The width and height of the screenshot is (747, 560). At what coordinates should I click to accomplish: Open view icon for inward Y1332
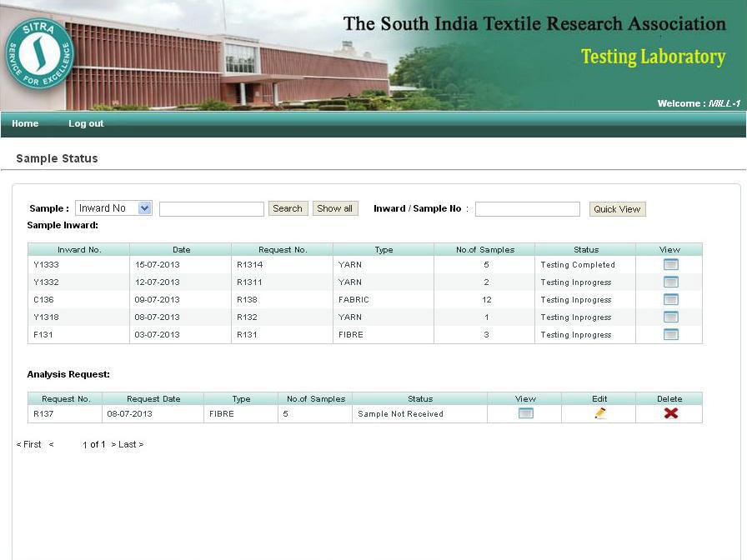click(x=670, y=282)
